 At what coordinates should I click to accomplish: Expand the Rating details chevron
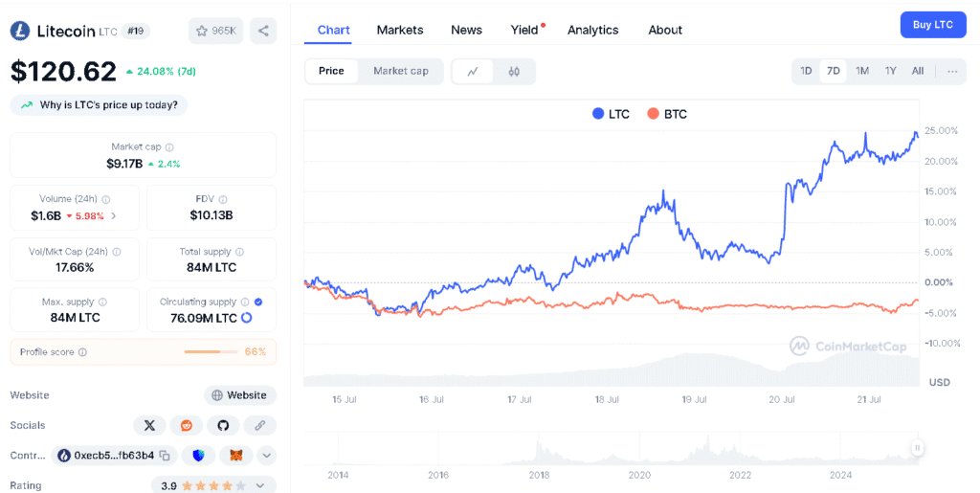pos(260,485)
